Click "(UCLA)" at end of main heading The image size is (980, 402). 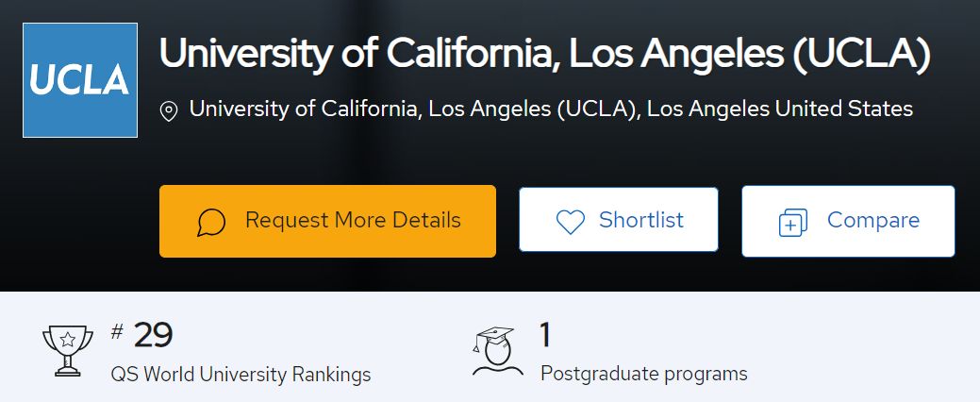pos(861,55)
